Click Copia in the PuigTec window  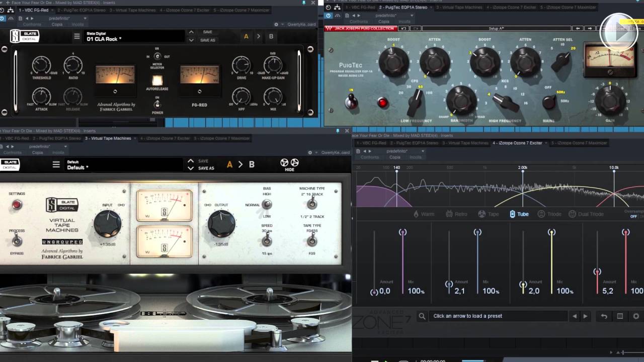coord(383,22)
